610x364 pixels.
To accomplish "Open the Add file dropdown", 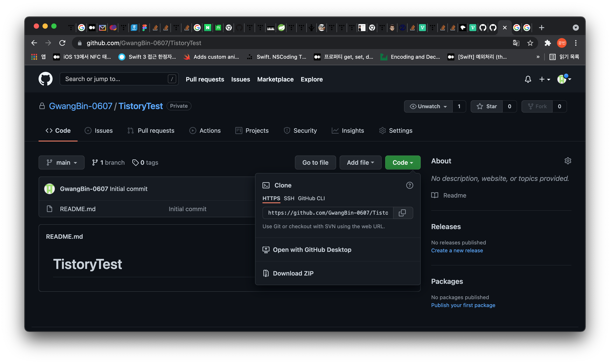I will point(360,163).
